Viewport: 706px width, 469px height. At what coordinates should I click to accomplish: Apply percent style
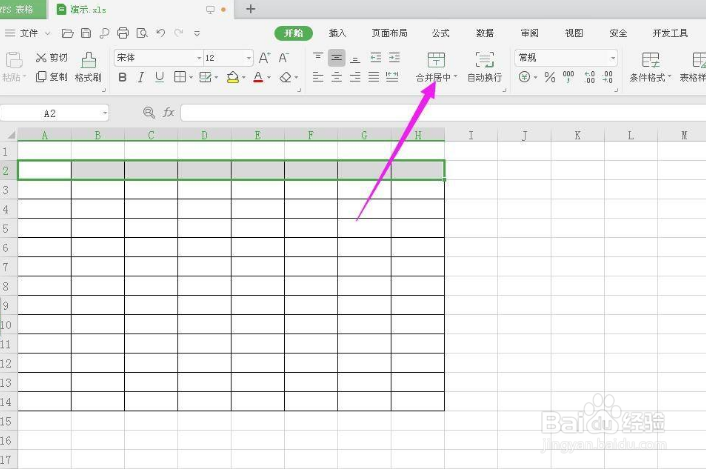coord(550,77)
